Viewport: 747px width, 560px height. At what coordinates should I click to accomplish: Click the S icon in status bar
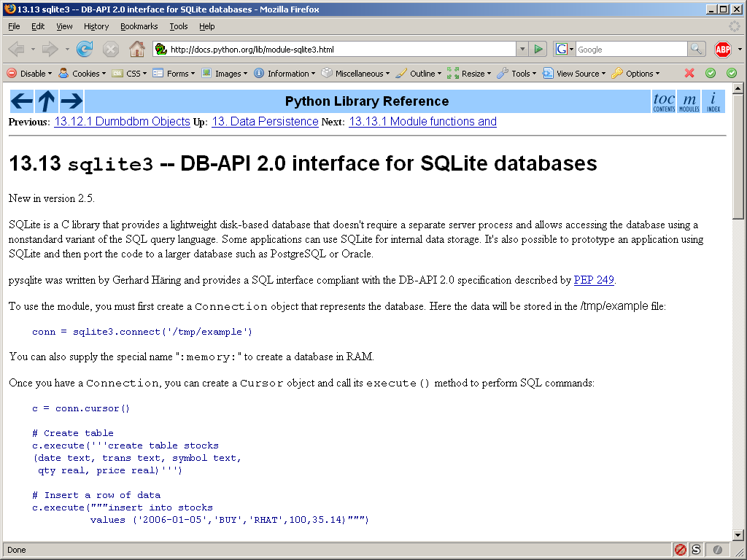point(696,550)
